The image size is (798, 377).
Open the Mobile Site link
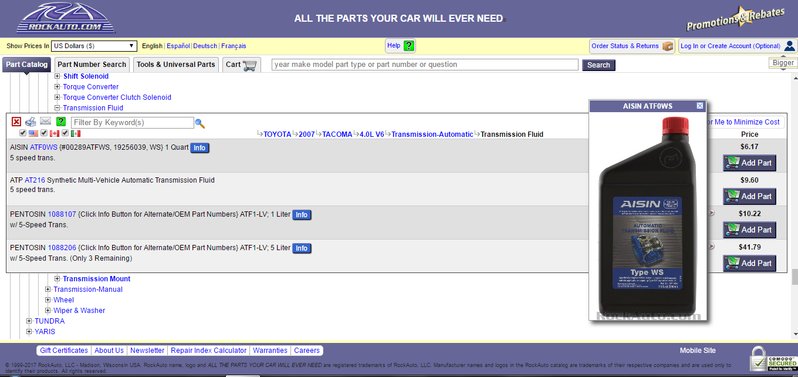[698, 351]
